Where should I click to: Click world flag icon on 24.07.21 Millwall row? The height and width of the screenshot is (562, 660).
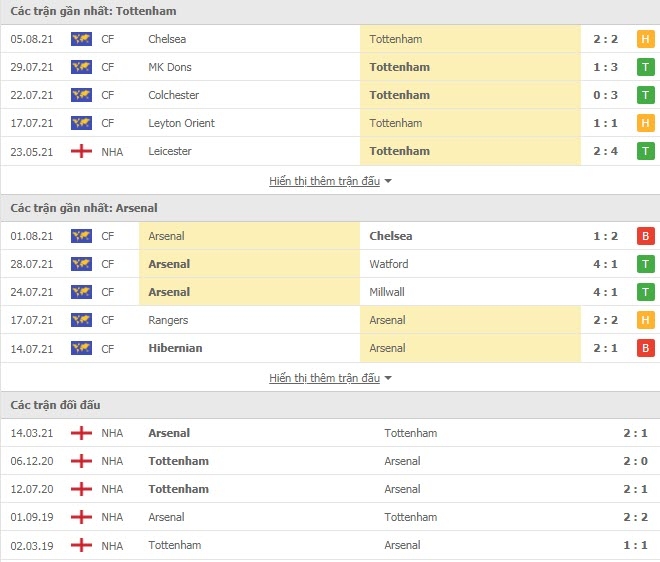pos(81,292)
